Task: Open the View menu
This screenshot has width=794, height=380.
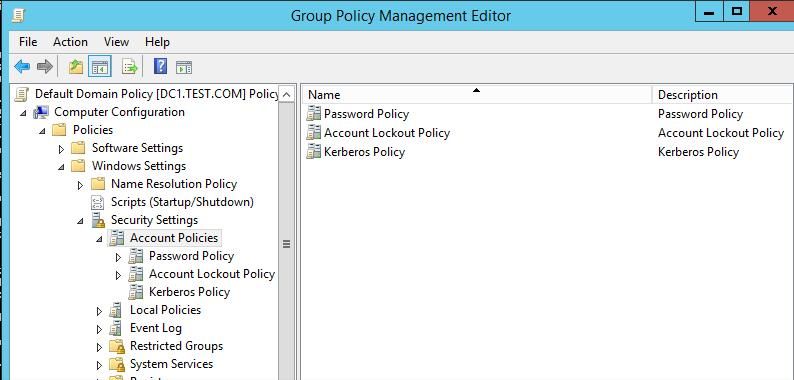Action: [x=116, y=42]
